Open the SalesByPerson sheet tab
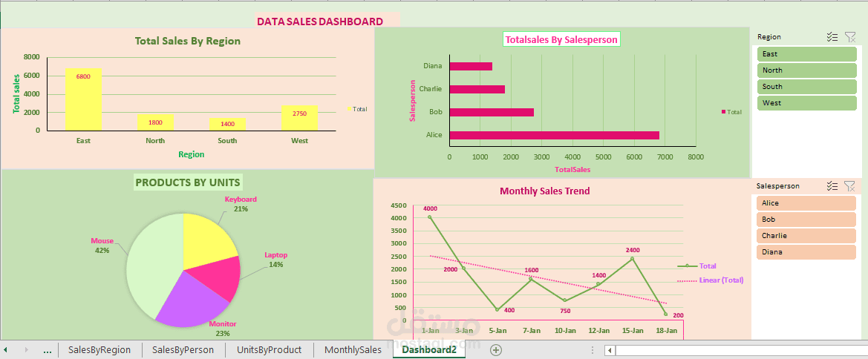Image resolution: width=868 pixels, height=359 pixels. click(183, 349)
